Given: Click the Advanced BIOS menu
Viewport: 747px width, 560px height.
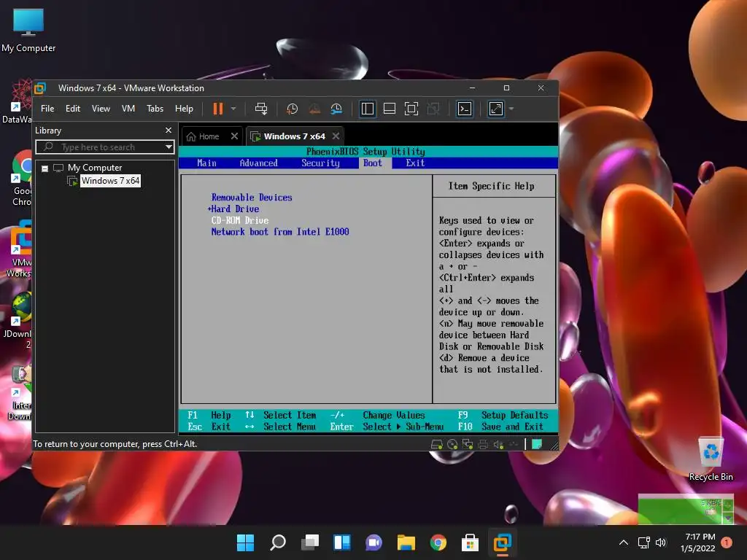Looking at the screenshot, I should [258, 163].
